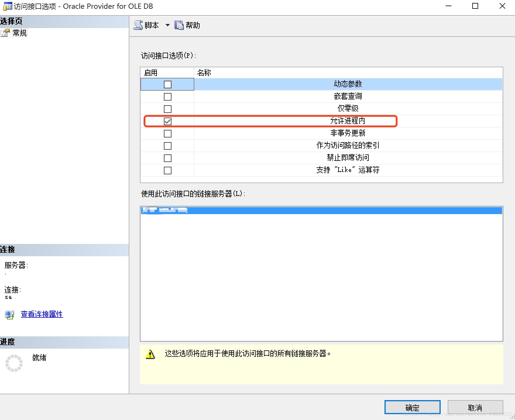
Task: Enable the 作为访问路径的索引 checkbox
Action: click(x=168, y=146)
